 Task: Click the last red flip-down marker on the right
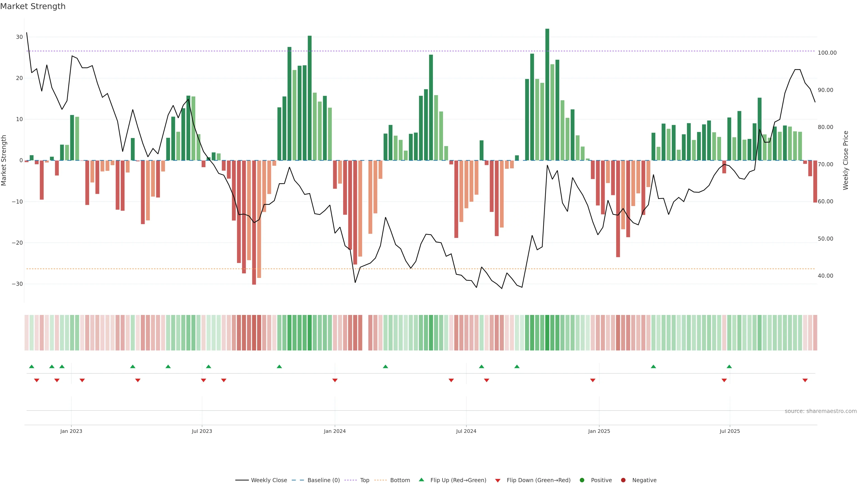tap(805, 380)
